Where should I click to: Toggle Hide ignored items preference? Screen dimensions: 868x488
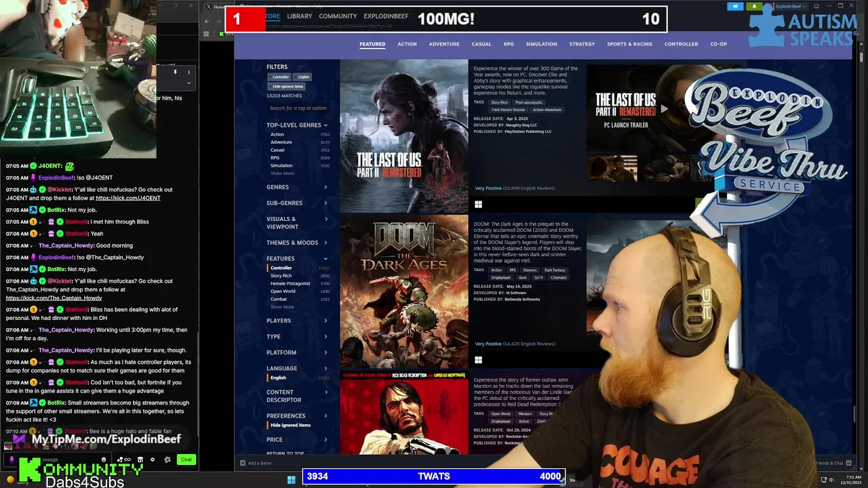[x=290, y=425]
